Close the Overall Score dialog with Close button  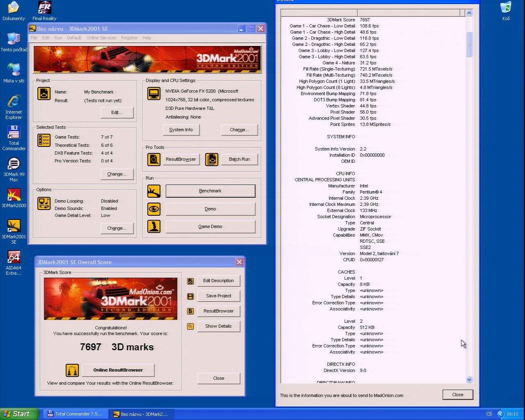[219, 378]
